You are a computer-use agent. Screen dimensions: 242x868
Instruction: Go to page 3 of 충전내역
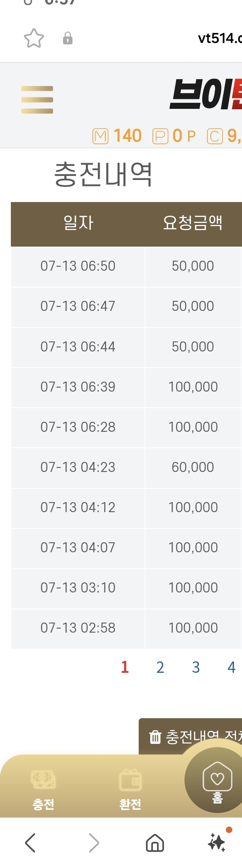[x=196, y=667]
